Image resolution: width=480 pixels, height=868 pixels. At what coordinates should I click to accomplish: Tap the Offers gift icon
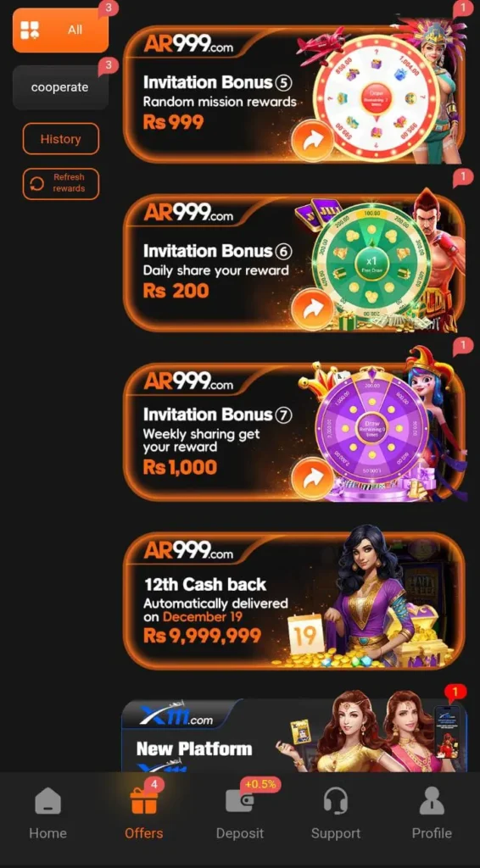coord(144,800)
